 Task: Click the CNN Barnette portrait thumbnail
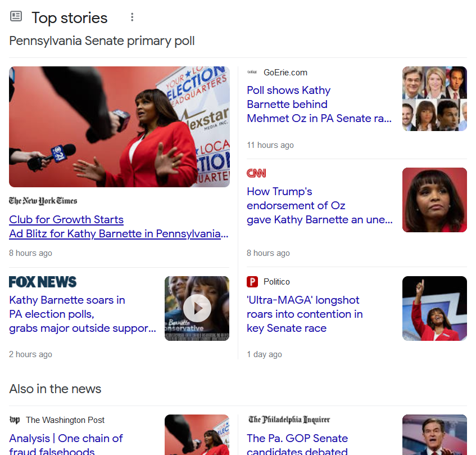coord(435,200)
